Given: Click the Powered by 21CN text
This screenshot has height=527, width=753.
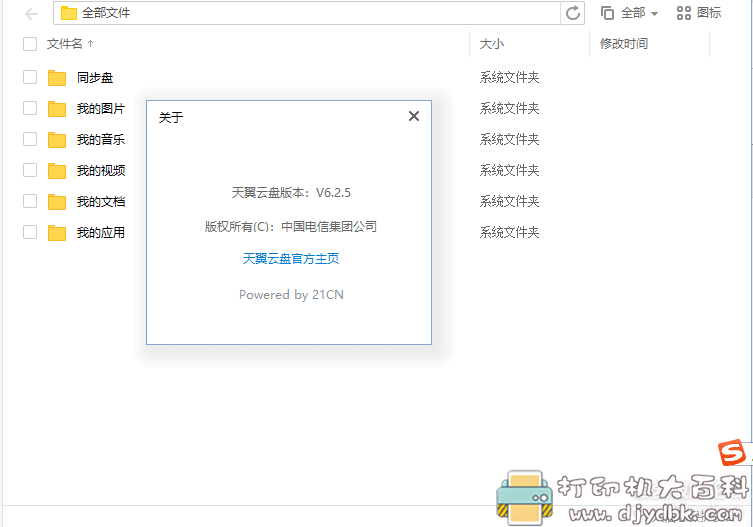Looking at the screenshot, I should pyautogui.click(x=291, y=294).
